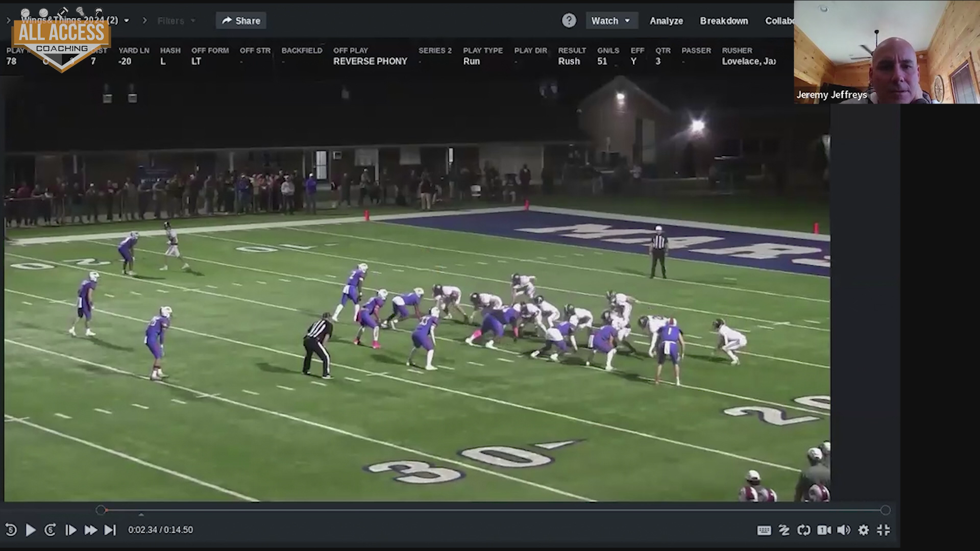The image size is (980, 551).
Task: Select the BACKFIELD column header
Action: [x=302, y=51]
